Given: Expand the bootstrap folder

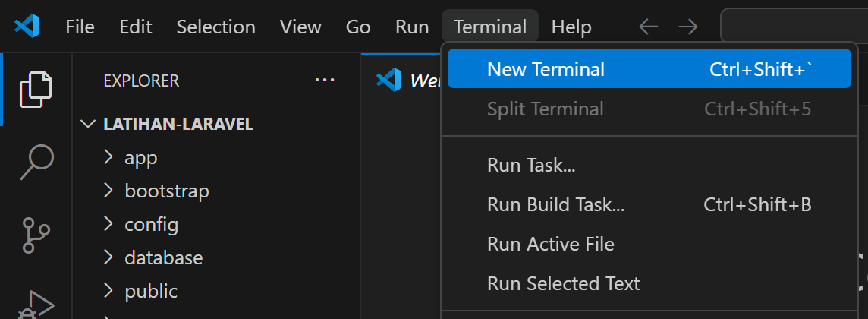Looking at the screenshot, I should click(x=166, y=191).
